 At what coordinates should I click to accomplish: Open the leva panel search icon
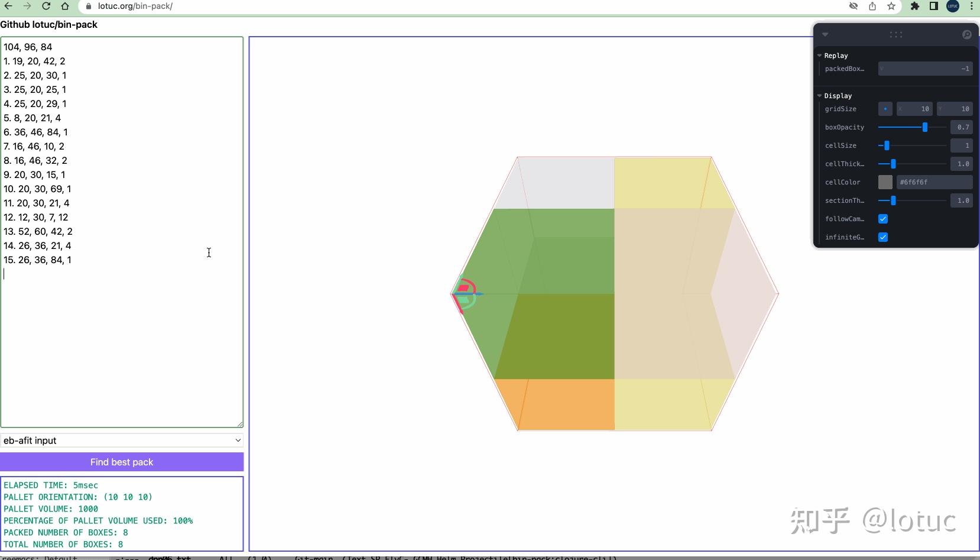(966, 34)
